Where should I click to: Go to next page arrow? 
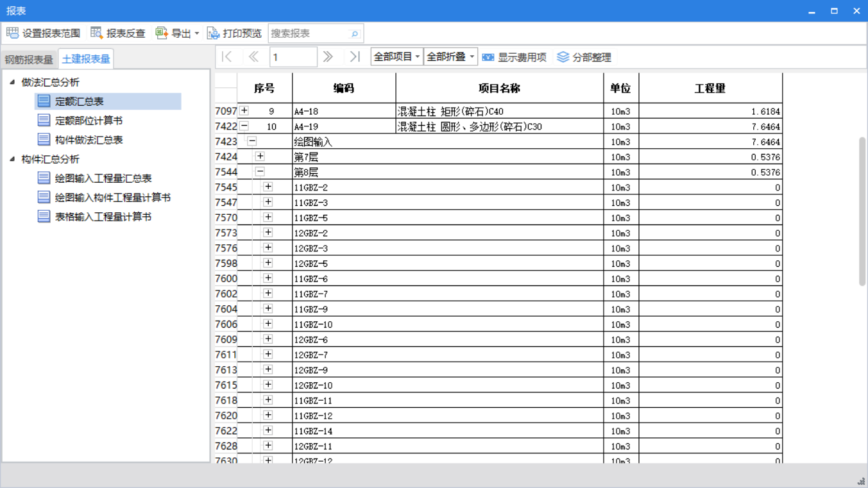click(x=328, y=56)
